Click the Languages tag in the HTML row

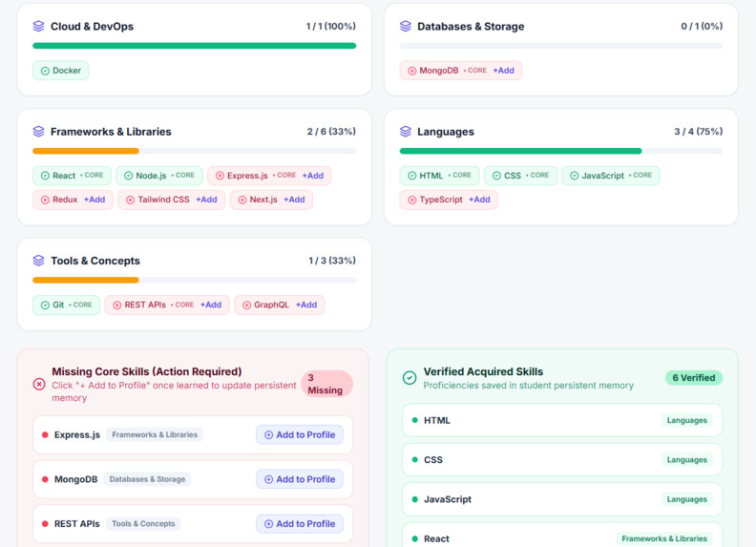[x=687, y=420]
